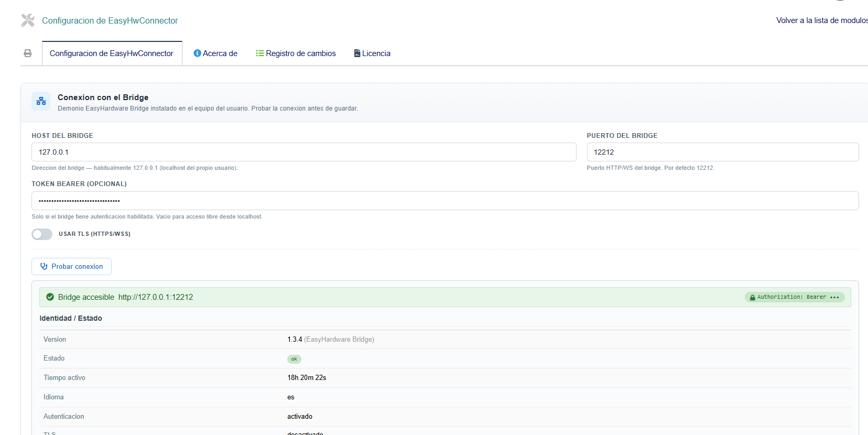Click the Bridge accesible status text
Viewport: 868px width, 435px height.
pos(86,297)
